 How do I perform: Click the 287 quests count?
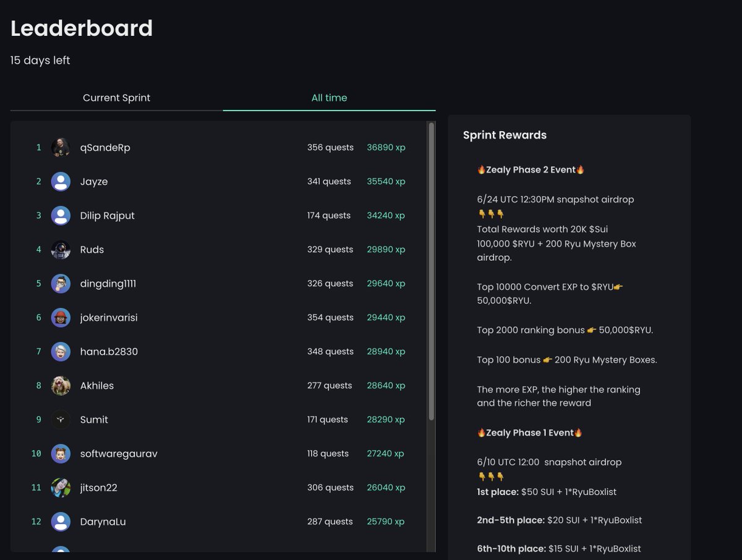(x=330, y=522)
